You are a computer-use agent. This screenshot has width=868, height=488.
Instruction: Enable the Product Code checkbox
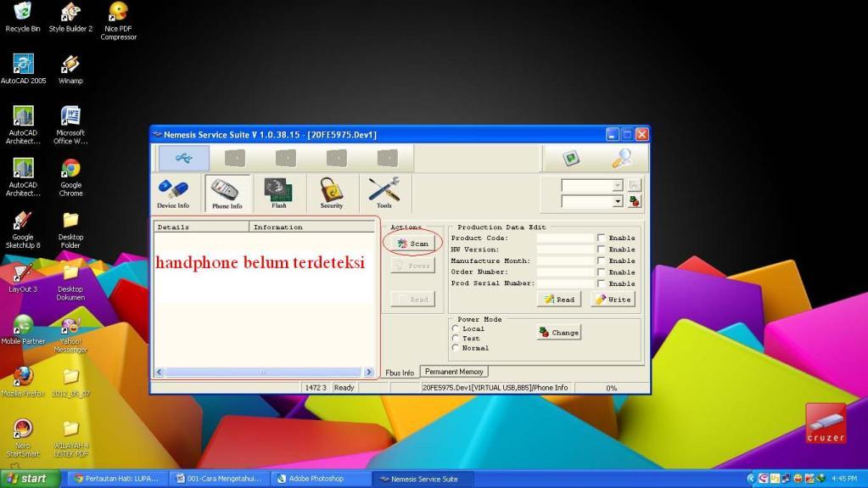click(x=601, y=238)
